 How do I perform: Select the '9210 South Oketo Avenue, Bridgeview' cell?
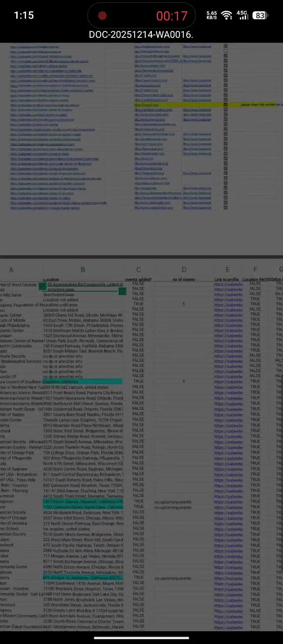83,534
